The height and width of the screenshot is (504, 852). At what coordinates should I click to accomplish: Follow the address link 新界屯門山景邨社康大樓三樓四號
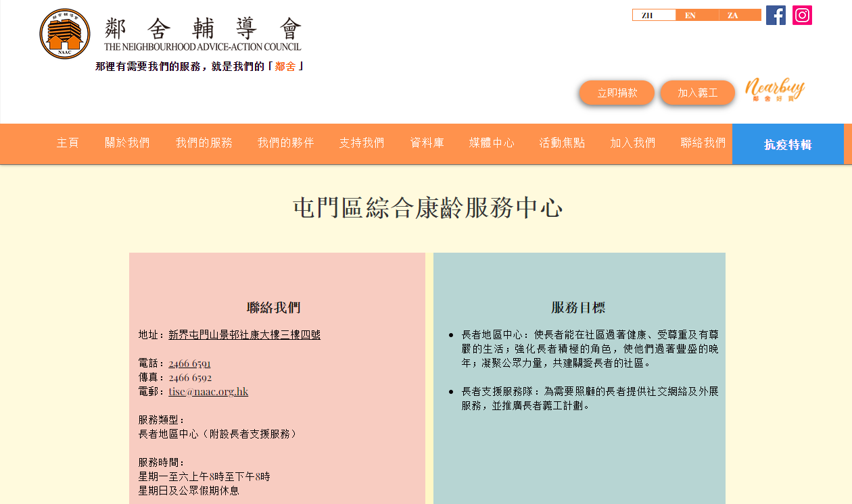pos(244,334)
